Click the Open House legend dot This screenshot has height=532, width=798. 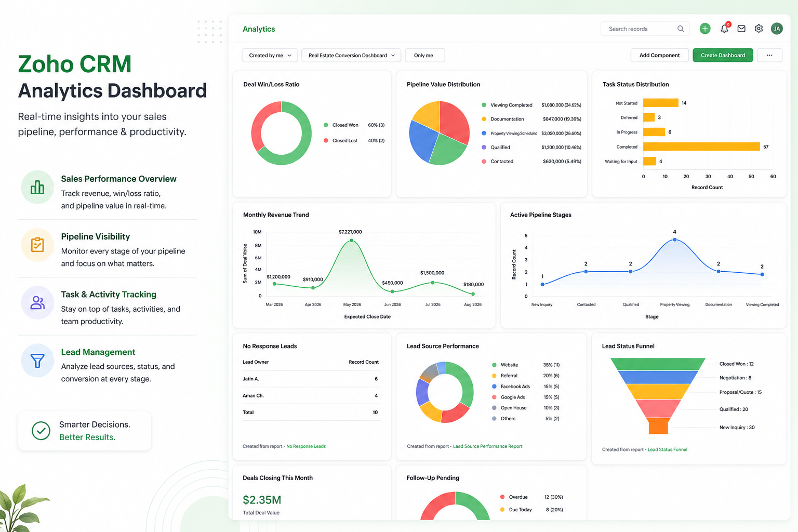pyautogui.click(x=494, y=408)
